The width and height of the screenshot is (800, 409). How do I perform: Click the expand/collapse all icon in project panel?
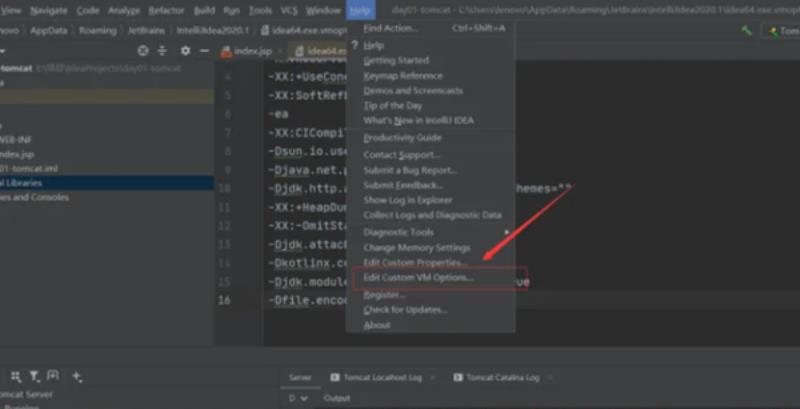pyautogui.click(x=162, y=51)
